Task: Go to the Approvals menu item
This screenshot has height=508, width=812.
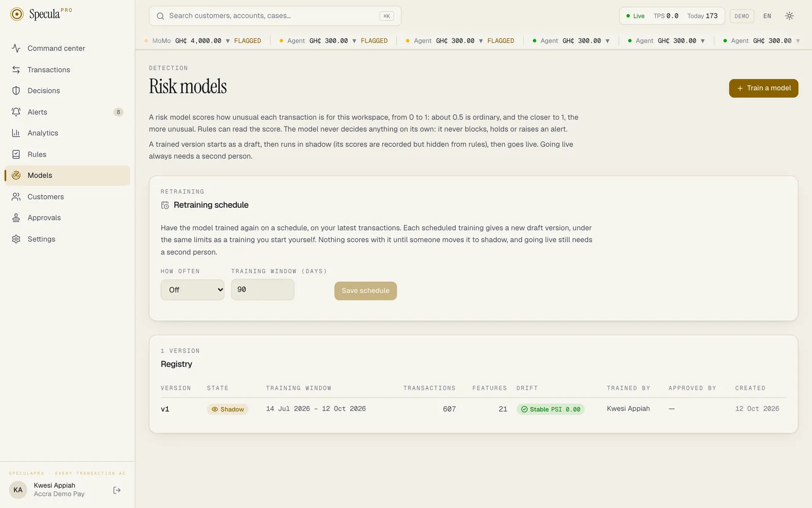Action: (x=67, y=217)
